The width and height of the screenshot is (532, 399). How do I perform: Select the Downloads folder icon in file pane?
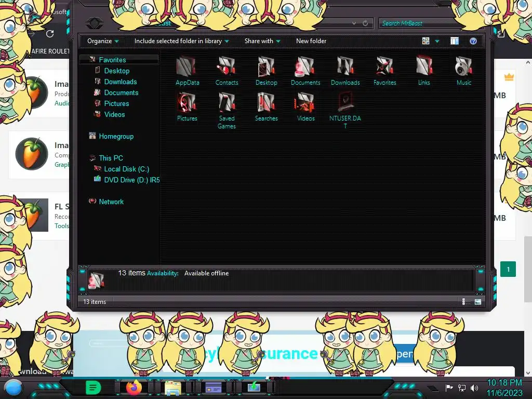(x=345, y=66)
